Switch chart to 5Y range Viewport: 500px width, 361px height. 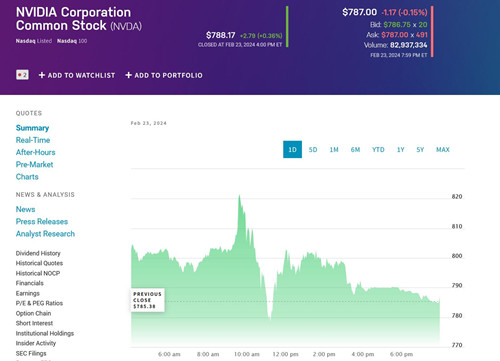420,150
